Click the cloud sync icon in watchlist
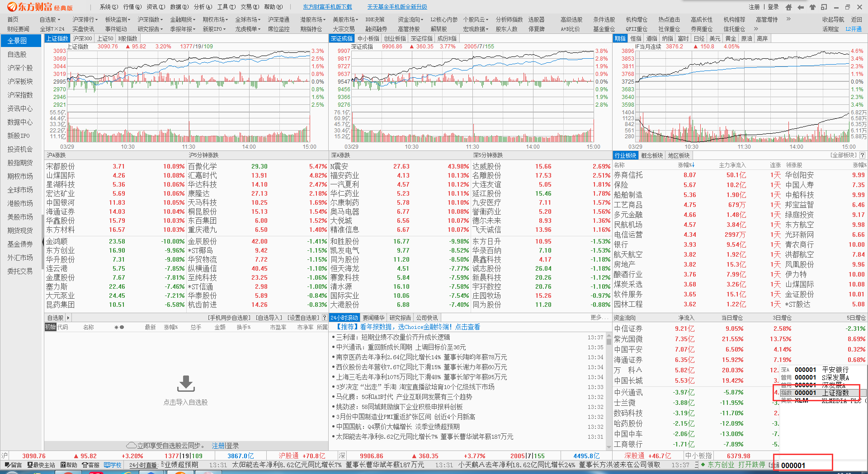This screenshot has width=868, height=474. pyautogui.click(x=132, y=446)
